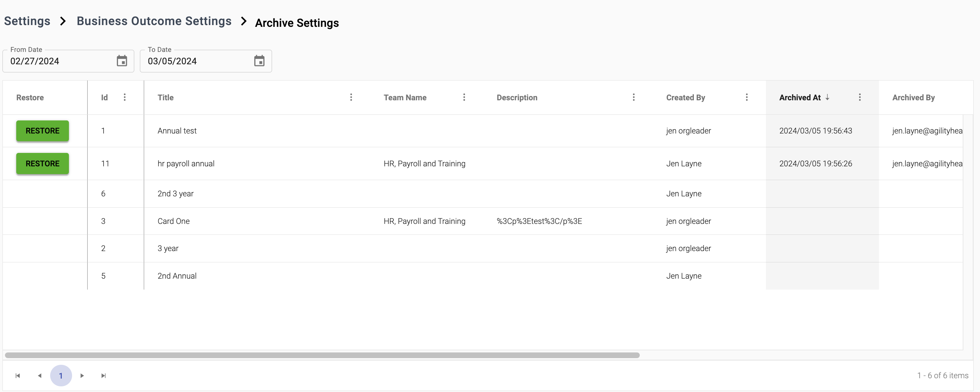Restore the Annual test item
The image size is (980, 392).
click(43, 131)
